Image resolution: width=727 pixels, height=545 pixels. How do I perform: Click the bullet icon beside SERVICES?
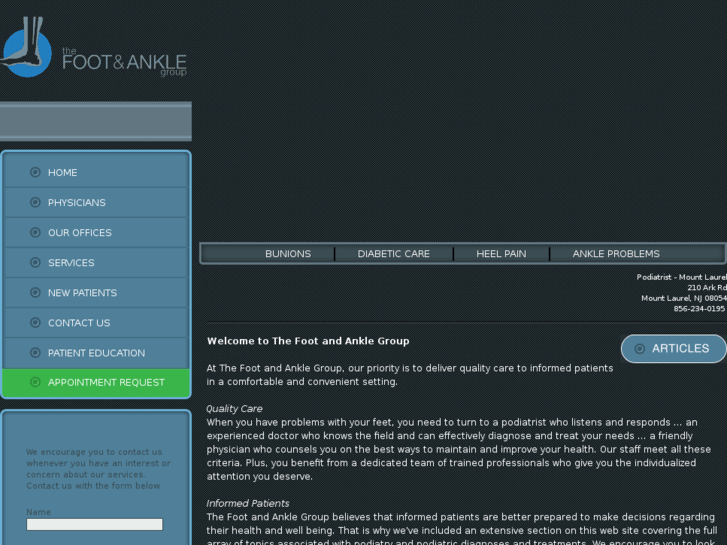(35, 263)
